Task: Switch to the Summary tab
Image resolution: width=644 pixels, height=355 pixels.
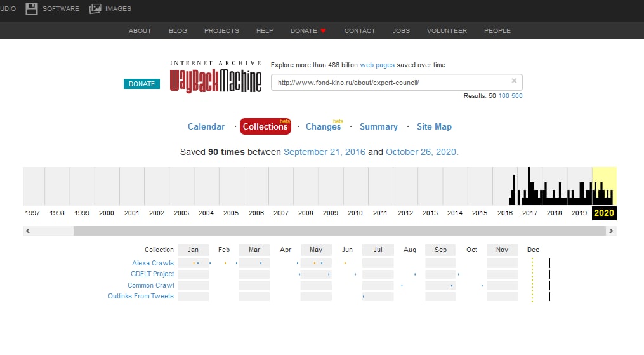Action: [379, 126]
